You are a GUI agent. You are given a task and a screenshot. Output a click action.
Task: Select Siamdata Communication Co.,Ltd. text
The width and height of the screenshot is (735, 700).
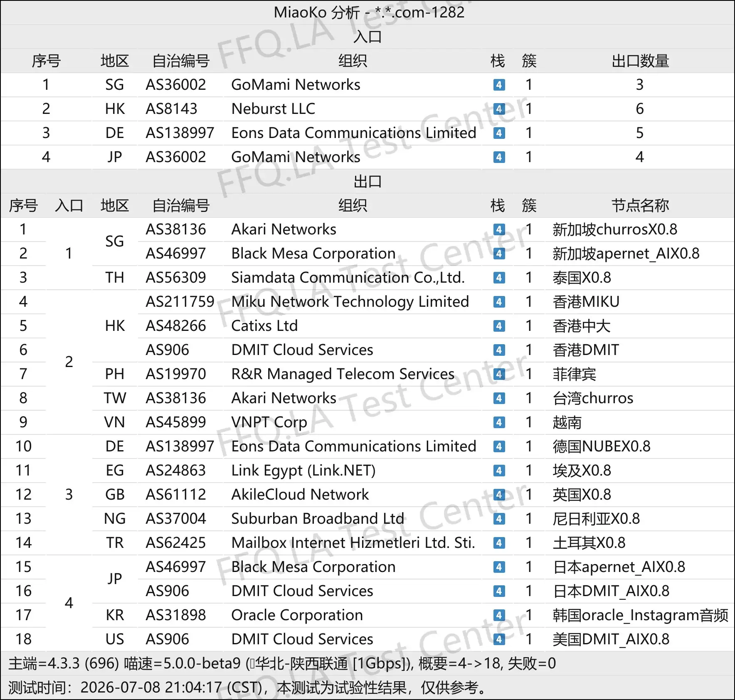[348, 278]
